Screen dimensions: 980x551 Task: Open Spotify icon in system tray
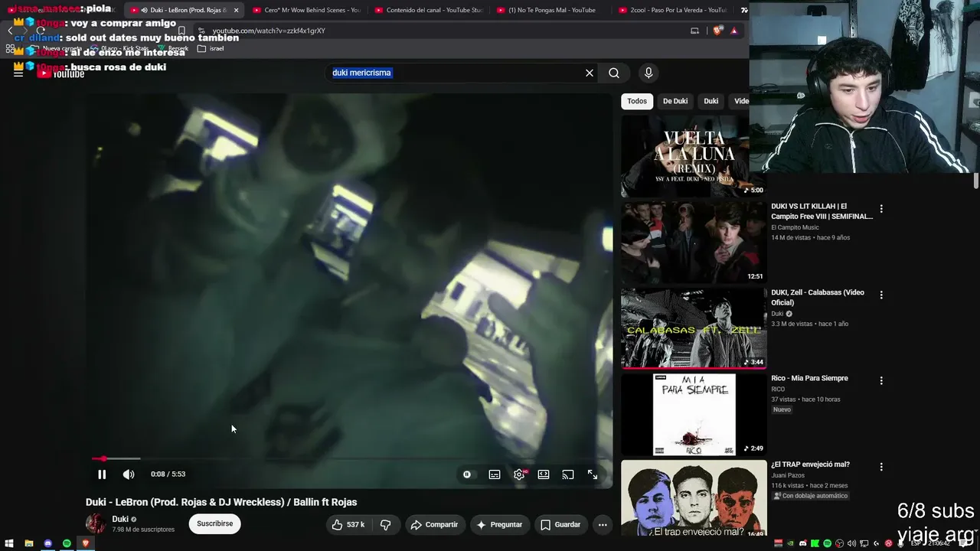click(828, 543)
